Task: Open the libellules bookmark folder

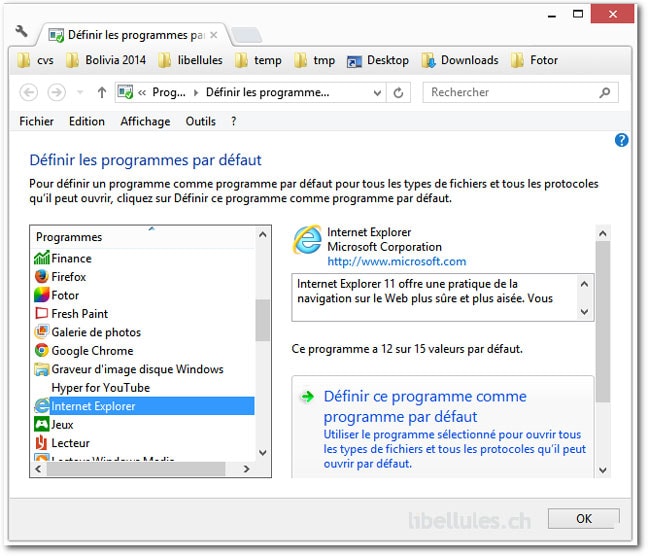Action: pyautogui.click(x=191, y=60)
